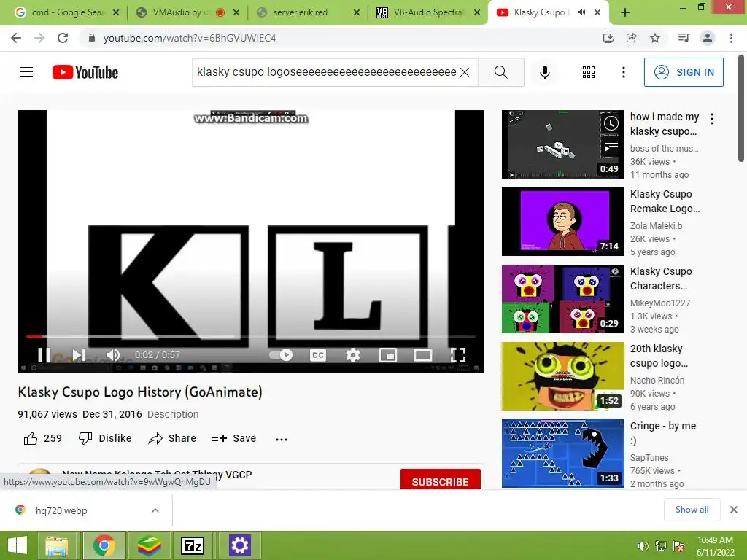Share the video
This screenshot has height=560, width=747.
click(172, 438)
